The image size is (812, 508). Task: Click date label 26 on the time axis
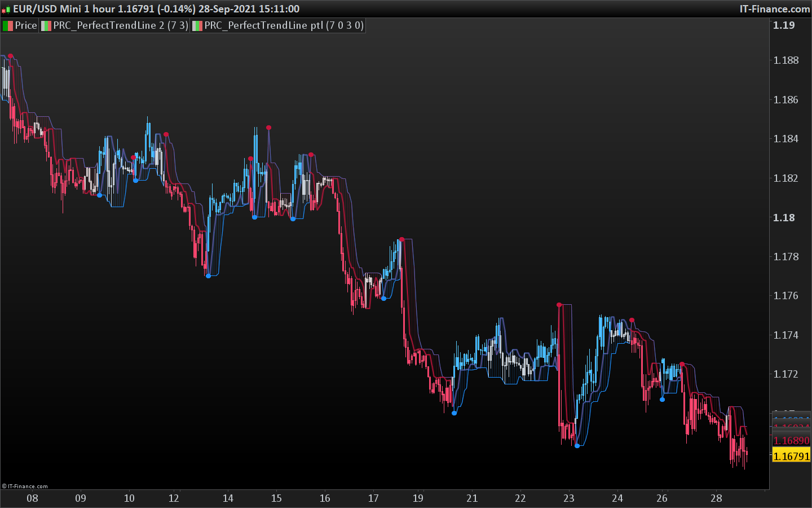pyautogui.click(x=662, y=498)
